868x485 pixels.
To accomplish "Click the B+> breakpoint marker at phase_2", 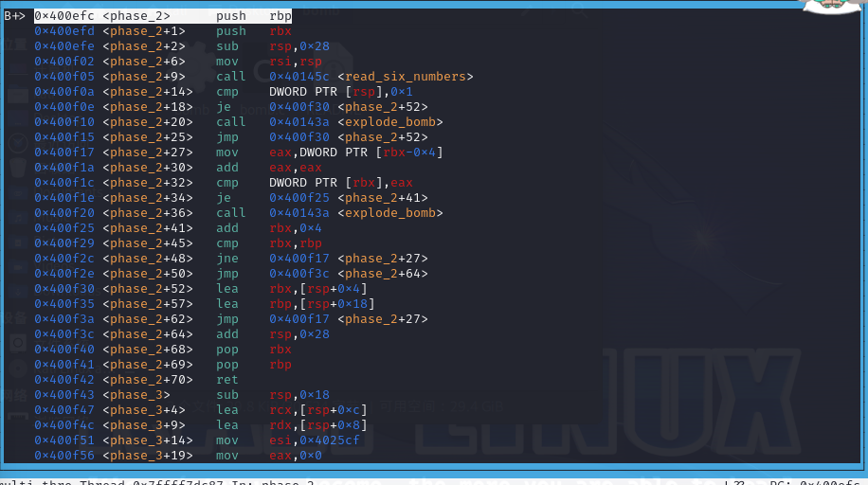I will point(14,16).
